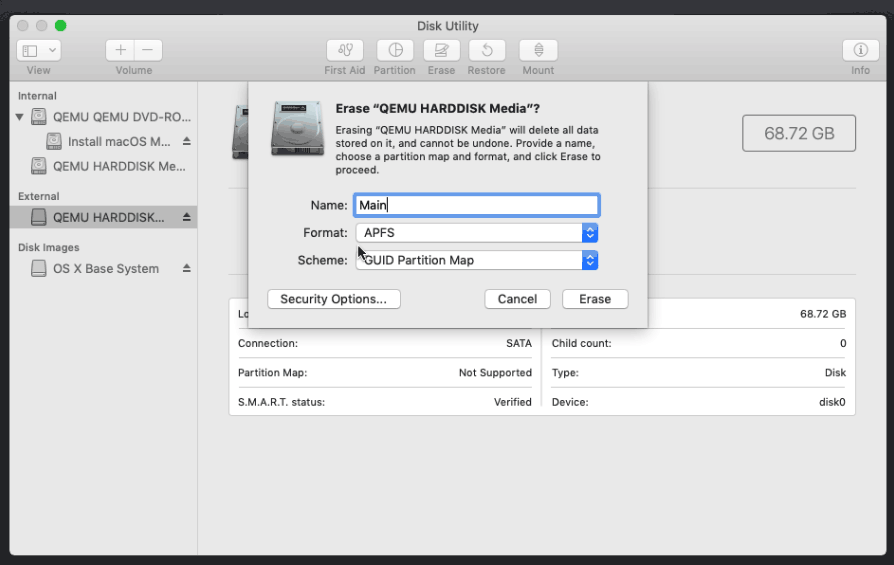
Task: Eject the Install macOS M... volume
Action: click(x=186, y=141)
